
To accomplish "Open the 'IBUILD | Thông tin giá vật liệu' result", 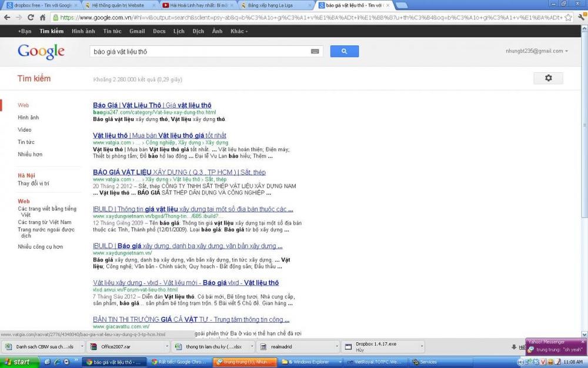I will (193, 209).
